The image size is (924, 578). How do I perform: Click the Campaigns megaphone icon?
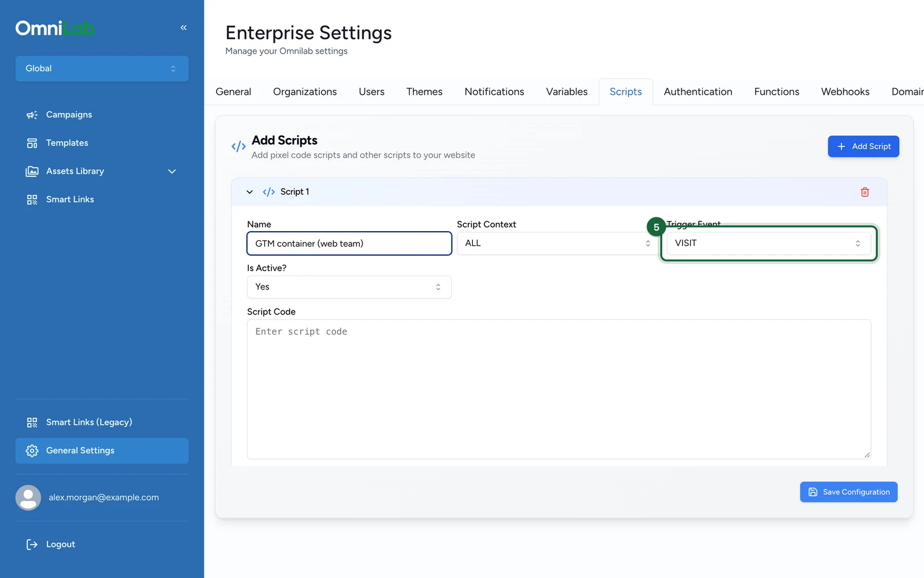tap(32, 115)
